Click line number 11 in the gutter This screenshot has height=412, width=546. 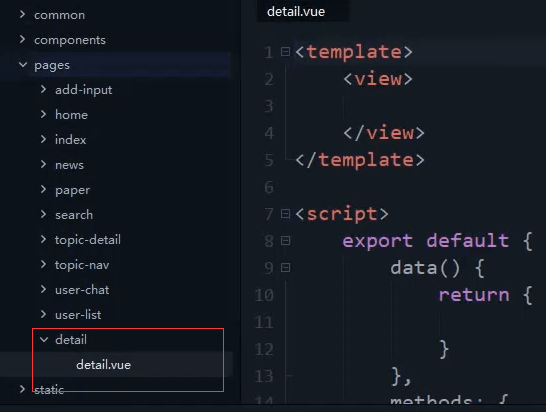click(264, 322)
